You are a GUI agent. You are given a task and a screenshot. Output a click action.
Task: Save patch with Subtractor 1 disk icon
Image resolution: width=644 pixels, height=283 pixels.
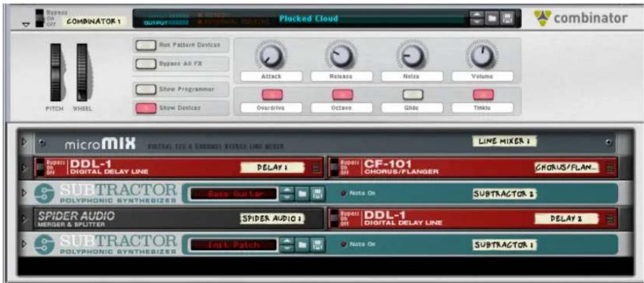316,245
